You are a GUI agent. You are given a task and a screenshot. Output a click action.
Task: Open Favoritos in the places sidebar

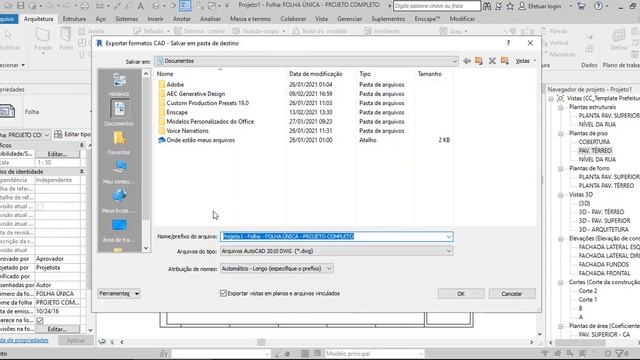point(119,143)
